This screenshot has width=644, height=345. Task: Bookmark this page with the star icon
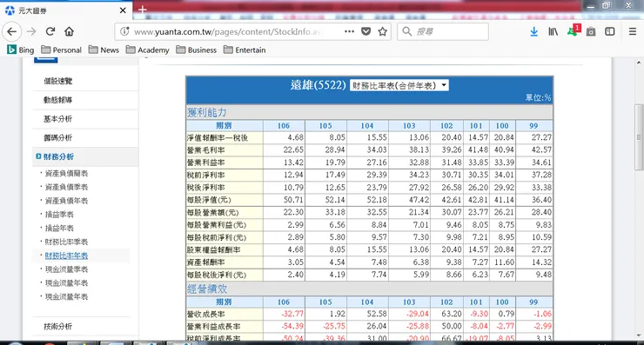(382, 31)
